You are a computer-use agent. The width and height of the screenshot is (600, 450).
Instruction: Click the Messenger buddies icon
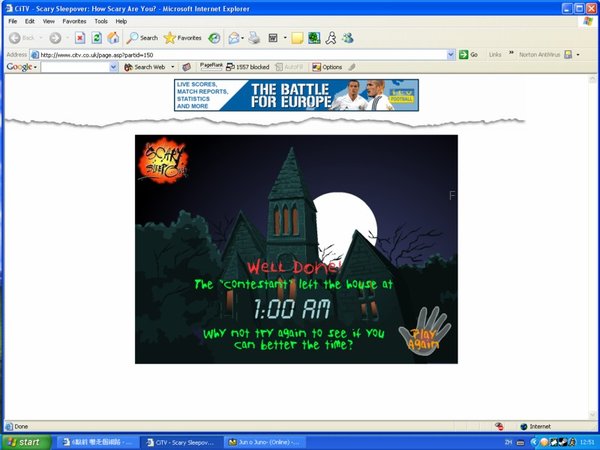(x=348, y=38)
